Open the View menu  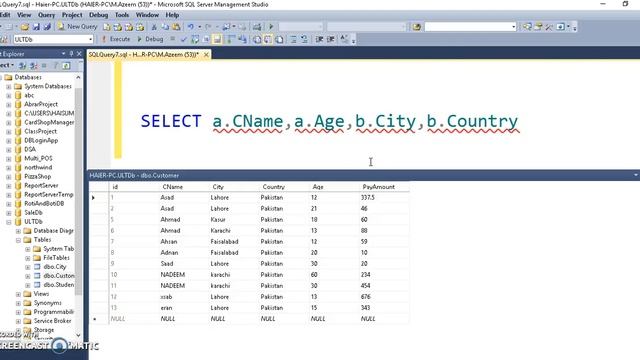(x=24, y=15)
